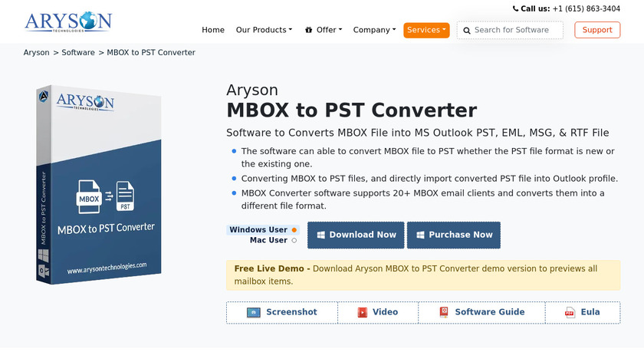
Task: Focus the Search for Software field
Action: point(515,31)
